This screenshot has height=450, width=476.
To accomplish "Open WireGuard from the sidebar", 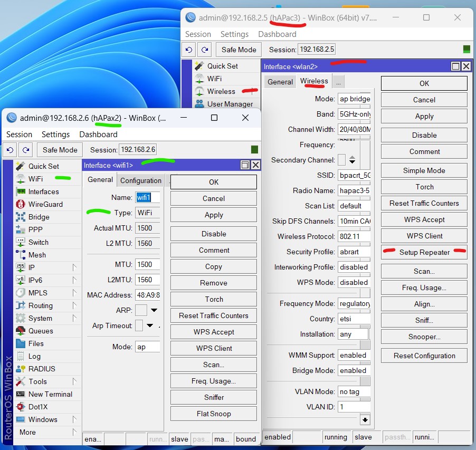I will (x=45, y=204).
